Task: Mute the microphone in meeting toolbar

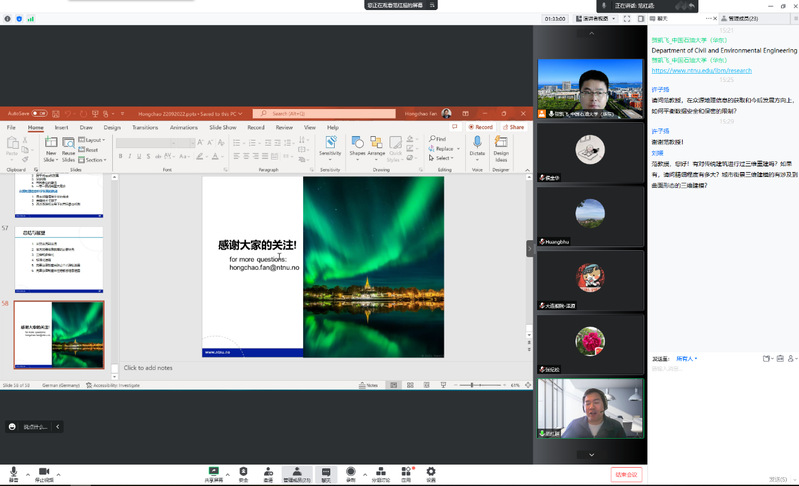Action: coord(14,471)
